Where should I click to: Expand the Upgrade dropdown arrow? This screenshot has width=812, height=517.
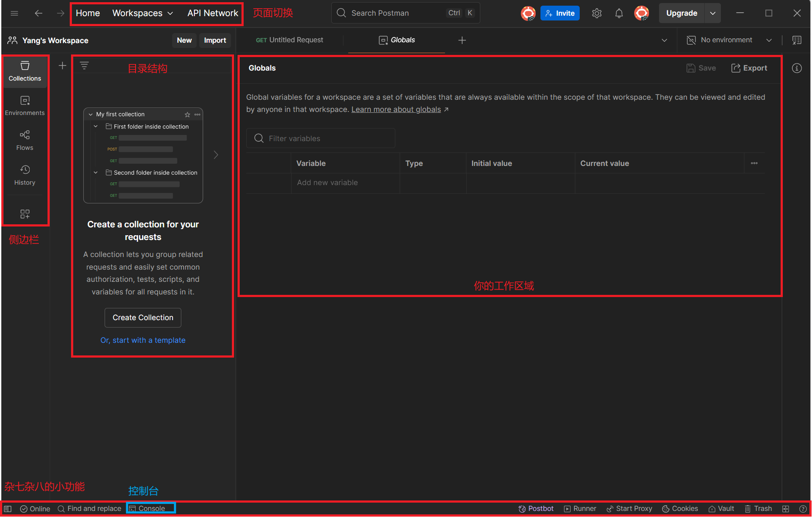713,13
